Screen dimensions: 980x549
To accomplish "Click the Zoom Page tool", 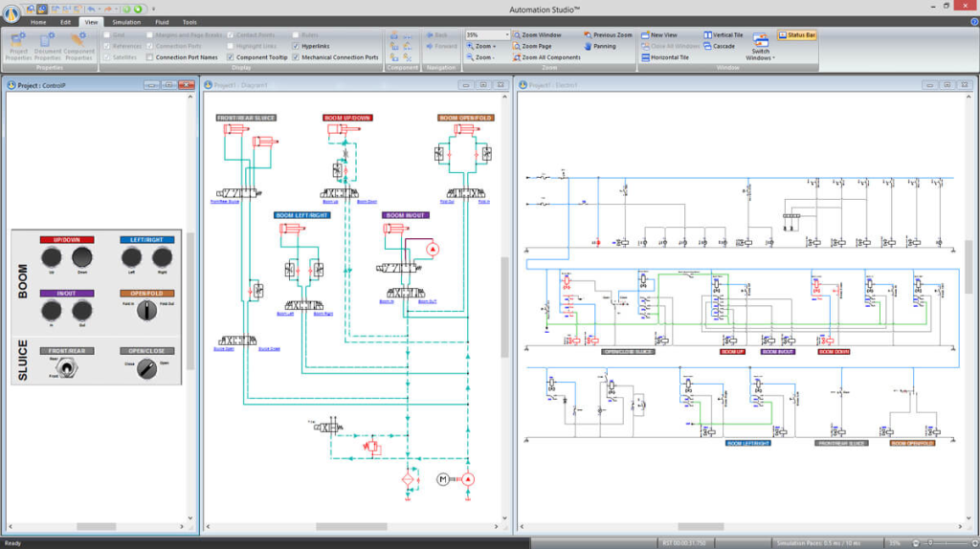I will point(532,46).
